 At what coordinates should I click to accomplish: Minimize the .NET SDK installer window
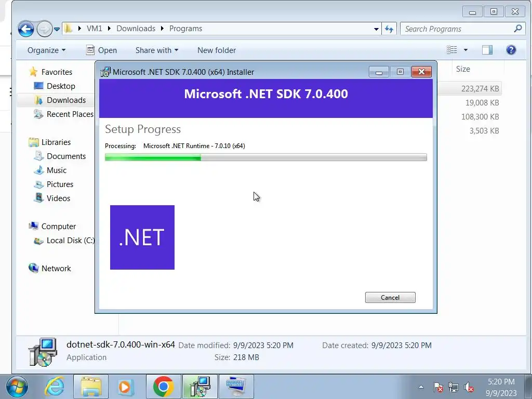click(x=379, y=72)
